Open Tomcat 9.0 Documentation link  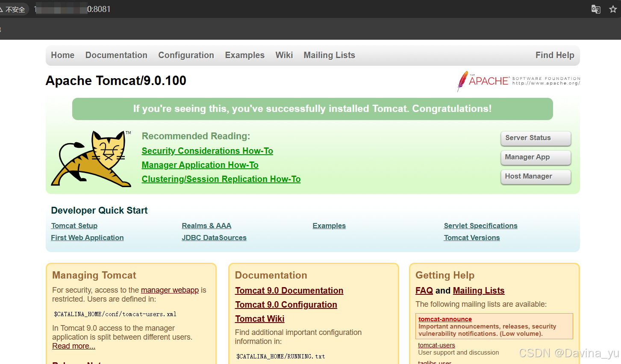[x=289, y=291]
